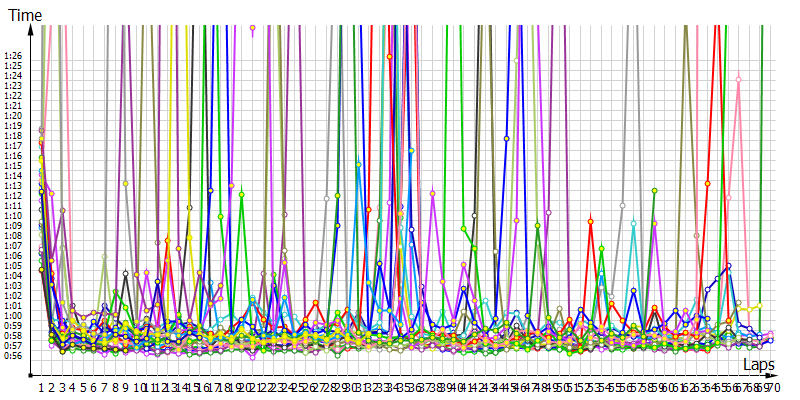Click the cyan data point near lap 31
800x400 pixels.
359,164
